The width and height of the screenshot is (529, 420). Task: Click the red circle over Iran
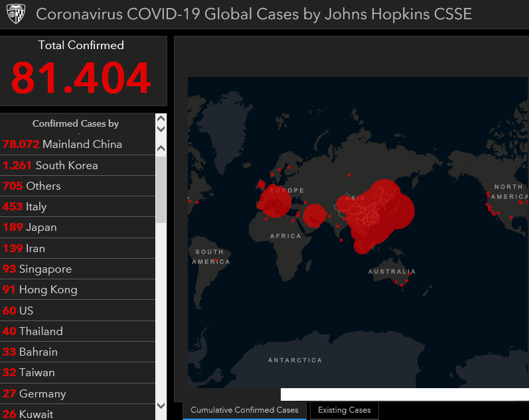point(315,215)
